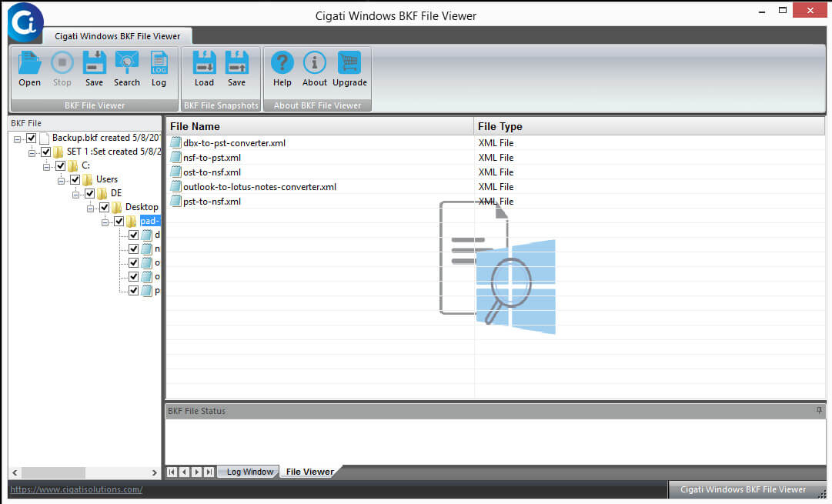
Task: Click the Backup.bkf document icon
Action: [x=45, y=138]
